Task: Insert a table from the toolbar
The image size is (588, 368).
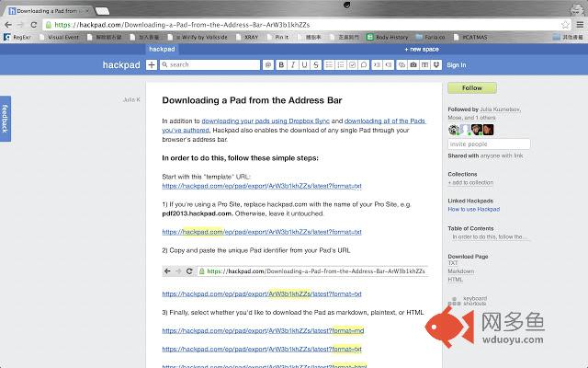Action: coord(424,65)
